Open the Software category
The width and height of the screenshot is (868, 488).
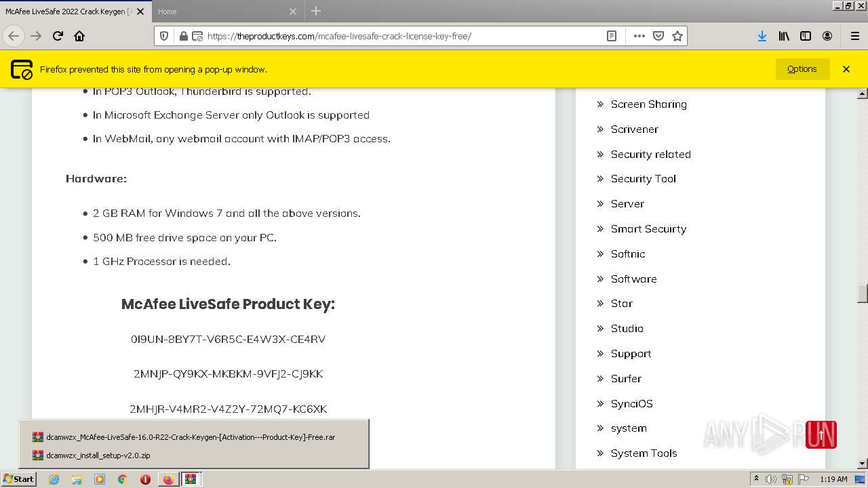tap(634, 279)
